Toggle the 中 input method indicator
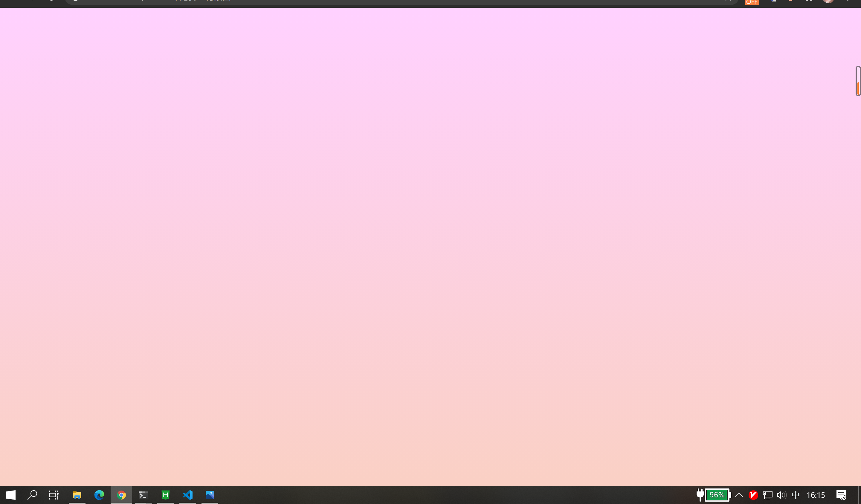 pyautogui.click(x=796, y=495)
